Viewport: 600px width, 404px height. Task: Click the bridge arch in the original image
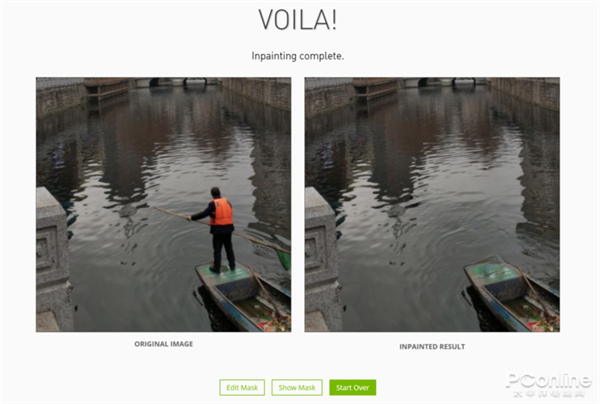tap(195, 81)
